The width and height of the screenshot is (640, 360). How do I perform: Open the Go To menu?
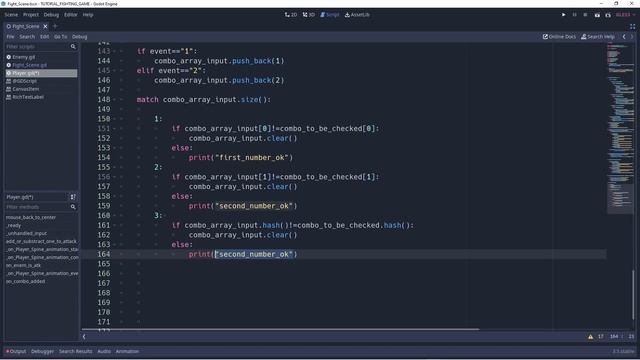pos(60,37)
